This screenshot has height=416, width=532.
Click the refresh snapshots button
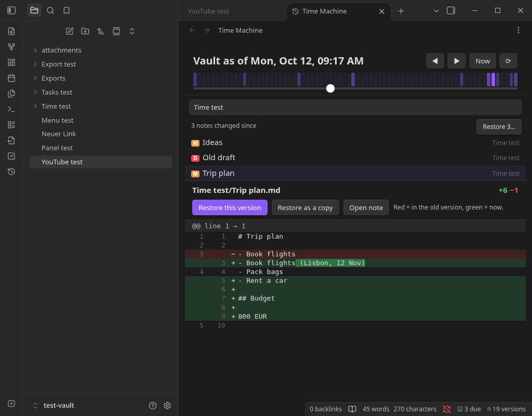click(x=508, y=61)
